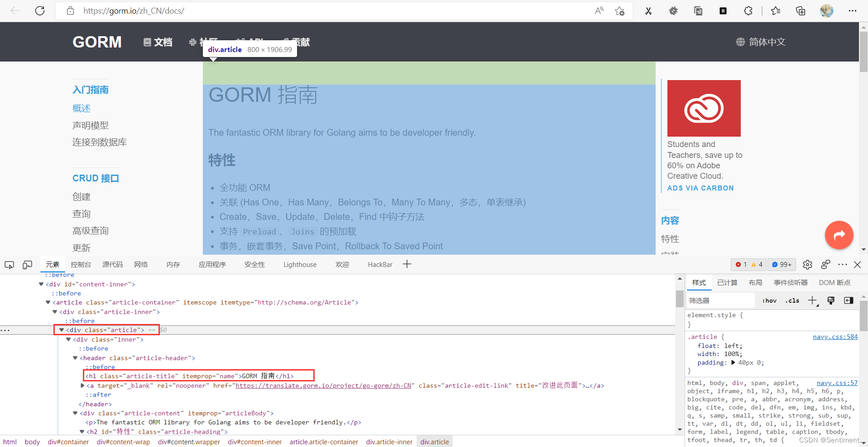Toggle the .cls class editor
868x447 pixels.
[792, 300]
